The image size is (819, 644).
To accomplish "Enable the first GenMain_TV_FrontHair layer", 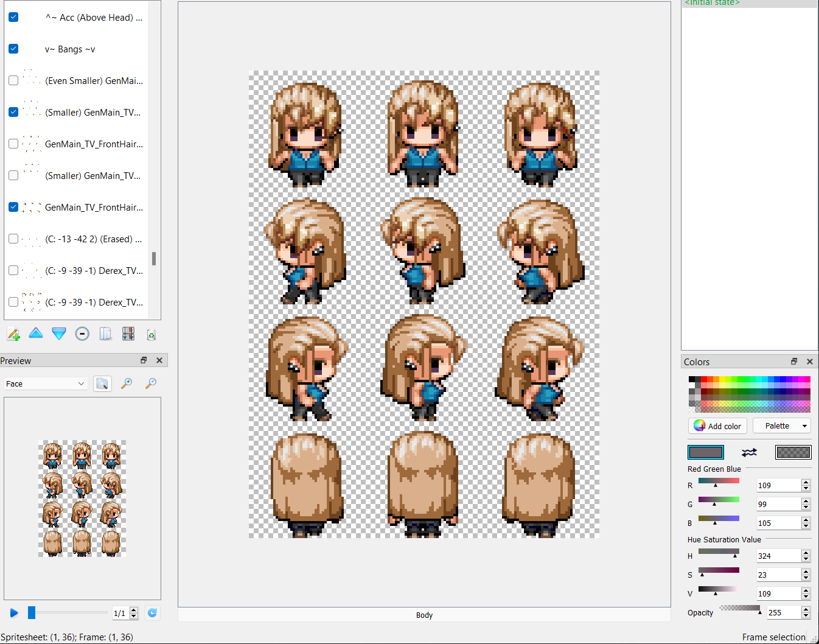I will click(x=13, y=144).
